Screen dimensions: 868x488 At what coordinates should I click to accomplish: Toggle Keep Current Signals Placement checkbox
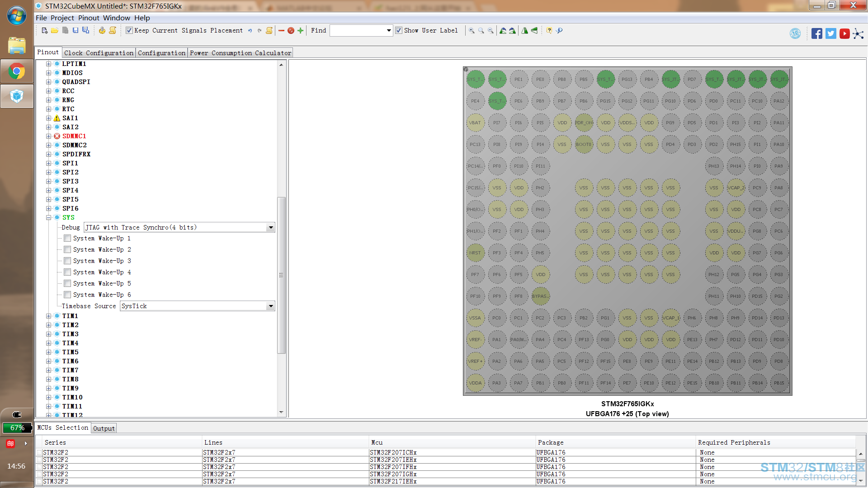coord(129,30)
